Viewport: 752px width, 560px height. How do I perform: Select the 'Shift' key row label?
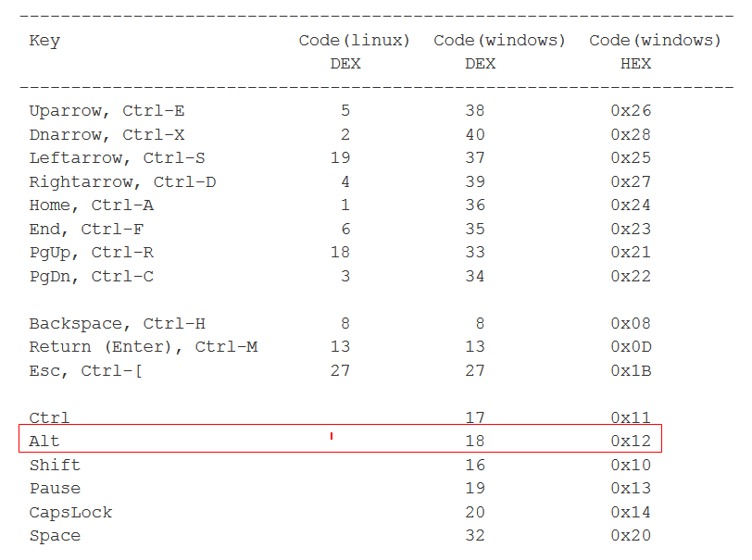(x=55, y=466)
